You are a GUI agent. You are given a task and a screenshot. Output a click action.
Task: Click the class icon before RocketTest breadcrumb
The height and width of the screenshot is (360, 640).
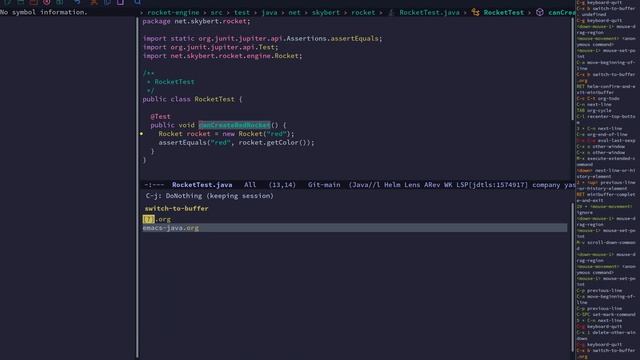476,12
